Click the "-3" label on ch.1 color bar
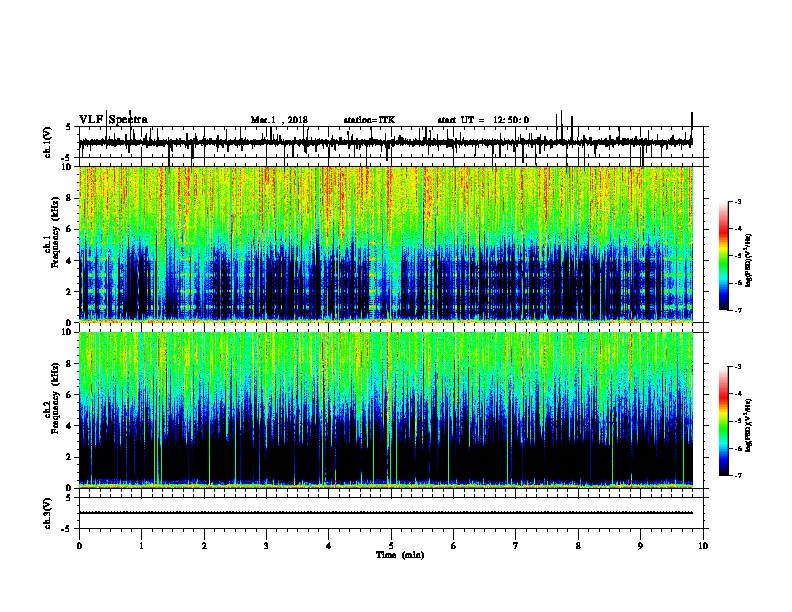Viewport: 792px width, 612px height. [x=737, y=201]
